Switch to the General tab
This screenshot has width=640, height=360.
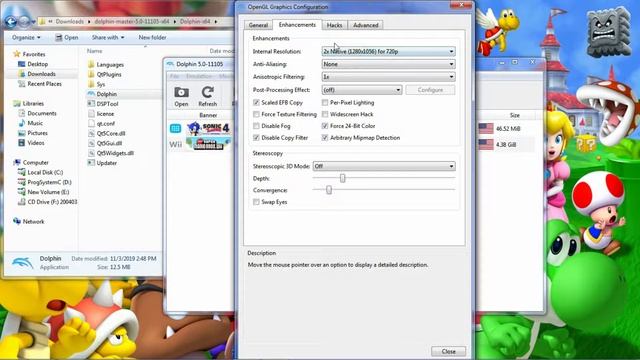click(258, 25)
